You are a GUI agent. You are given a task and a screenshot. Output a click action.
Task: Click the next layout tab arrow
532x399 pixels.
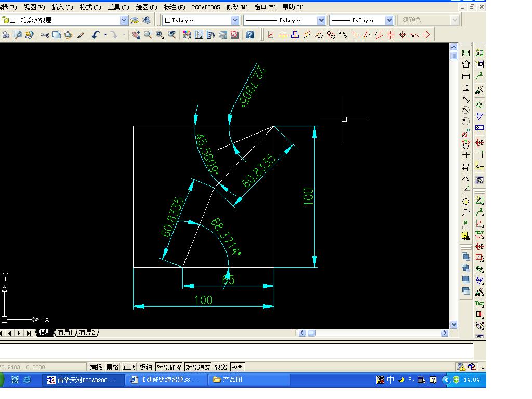(19, 333)
